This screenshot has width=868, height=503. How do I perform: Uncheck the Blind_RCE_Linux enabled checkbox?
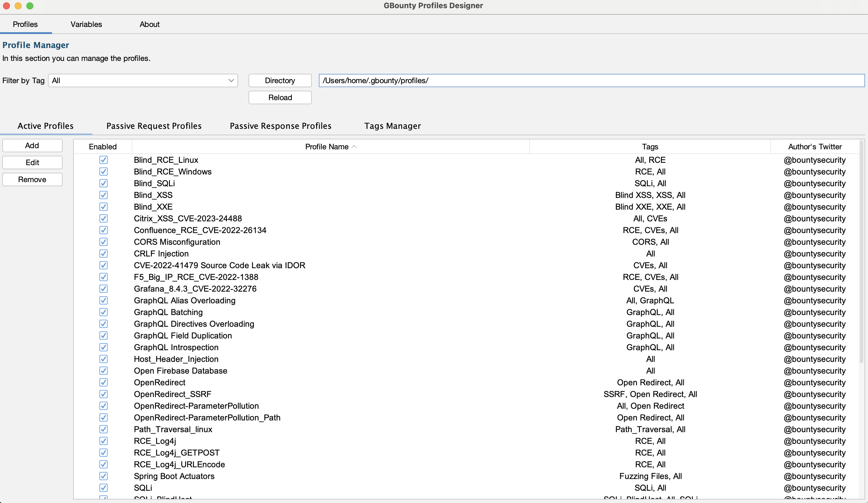pos(103,160)
